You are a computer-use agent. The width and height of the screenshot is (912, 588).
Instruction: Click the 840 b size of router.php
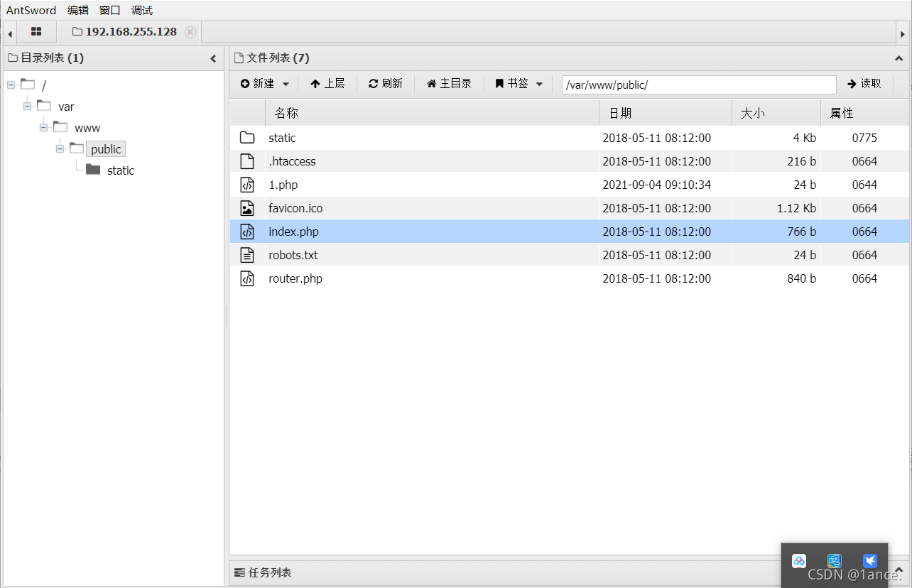pos(801,278)
